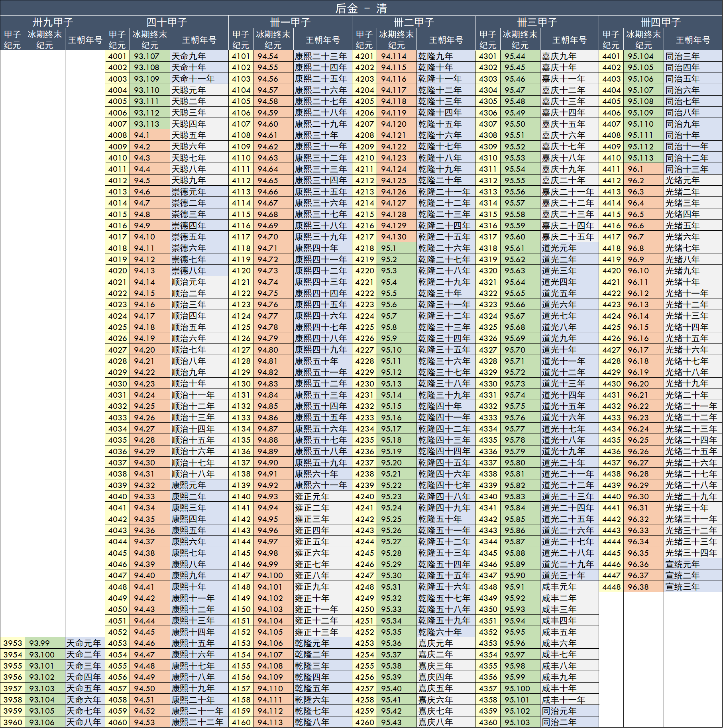Click cell 93.107

[x=150, y=56]
